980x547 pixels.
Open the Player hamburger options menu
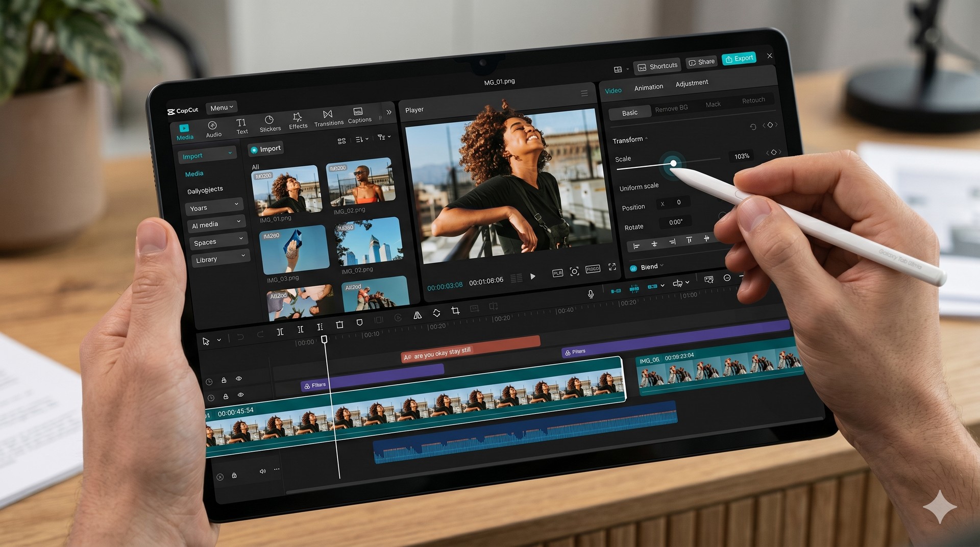pos(584,93)
